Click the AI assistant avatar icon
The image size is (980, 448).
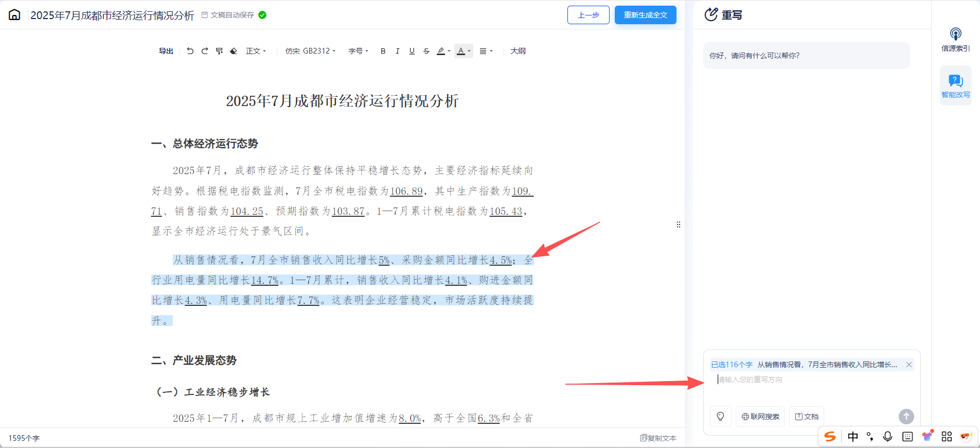(966, 436)
